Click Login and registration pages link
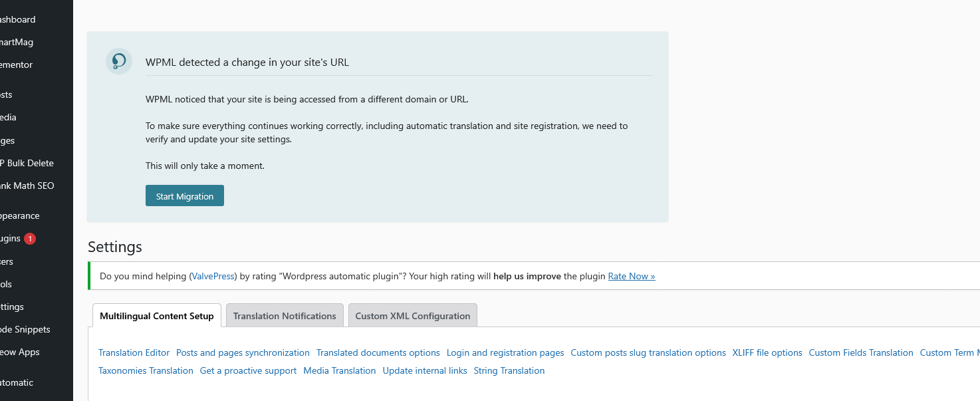Viewport: 980px width, 401px height. click(505, 352)
